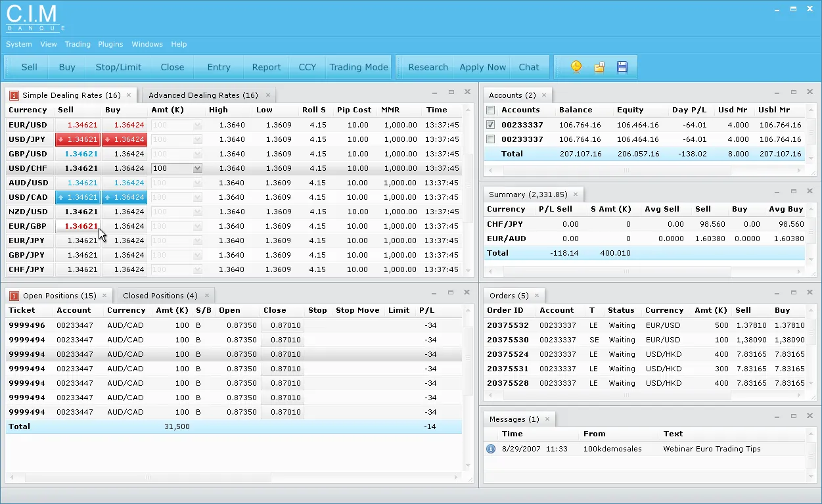Minimize the Messages panel

click(x=776, y=417)
